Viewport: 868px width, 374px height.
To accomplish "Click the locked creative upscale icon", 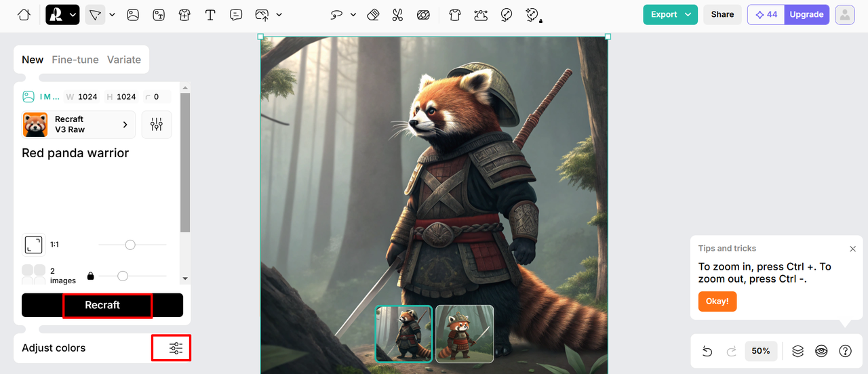I will click(534, 14).
